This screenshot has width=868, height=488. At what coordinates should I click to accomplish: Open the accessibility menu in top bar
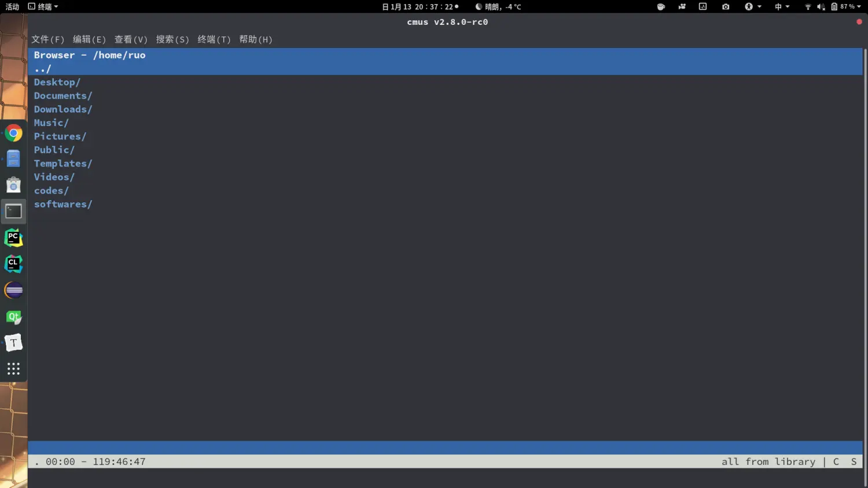(753, 7)
